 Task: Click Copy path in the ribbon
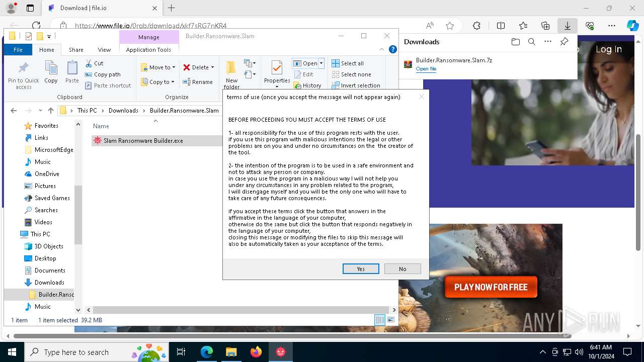click(103, 74)
